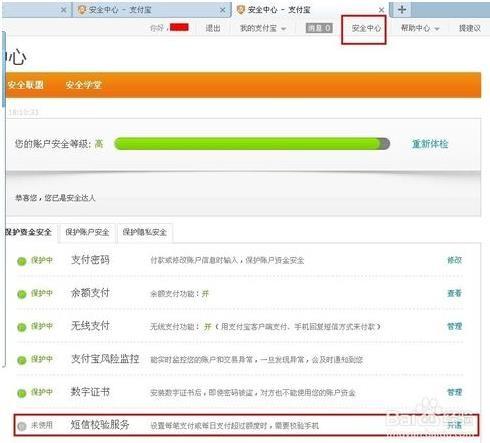The width and height of the screenshot is (490, 443).
Task: Click the shield icon on the active 安全中心 tab
Action: tap(241, 10)
